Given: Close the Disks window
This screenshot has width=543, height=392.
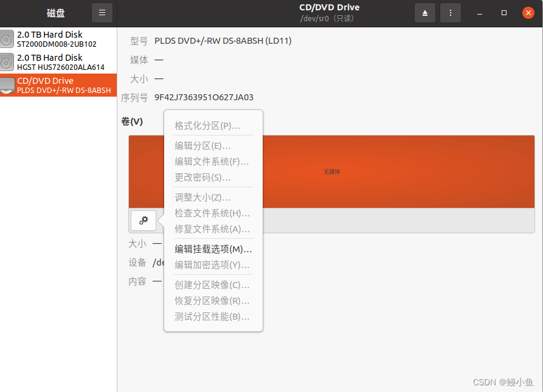Looking at the screenshot, I should 528,13.
